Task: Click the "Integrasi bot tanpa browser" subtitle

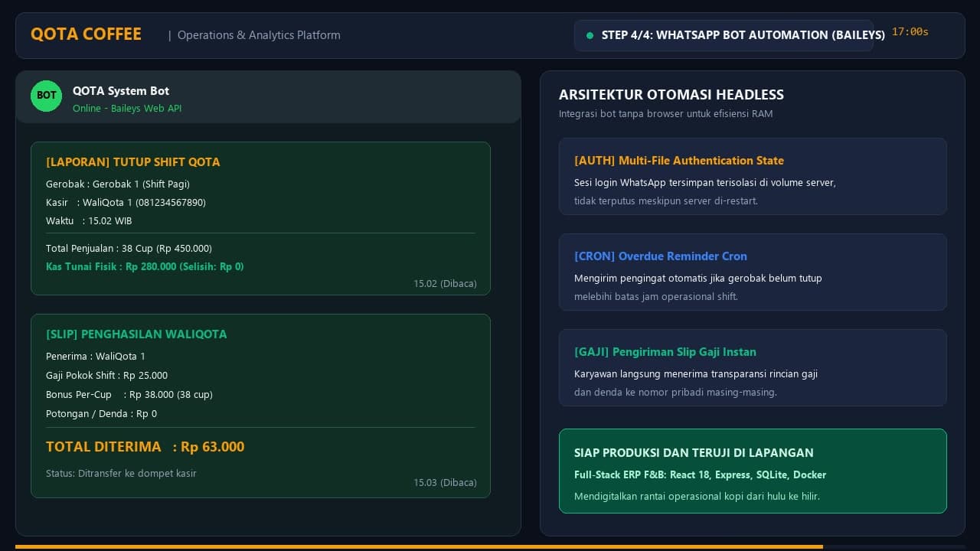Action: (666, 114)
